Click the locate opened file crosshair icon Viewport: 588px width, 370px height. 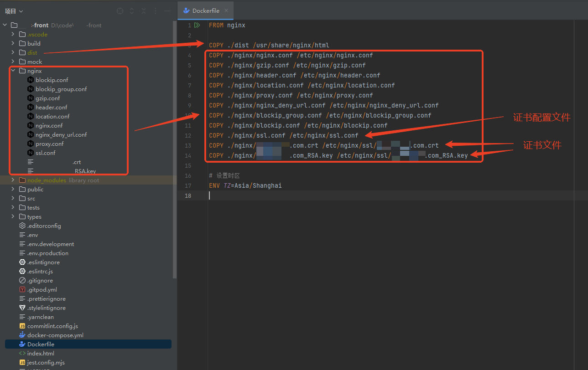[x=120, y=11]
